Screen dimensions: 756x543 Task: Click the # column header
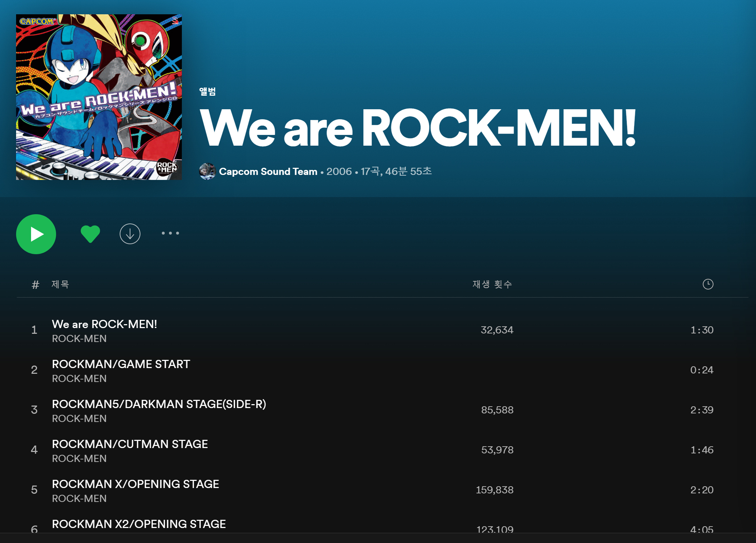click(x=35, y=285)
